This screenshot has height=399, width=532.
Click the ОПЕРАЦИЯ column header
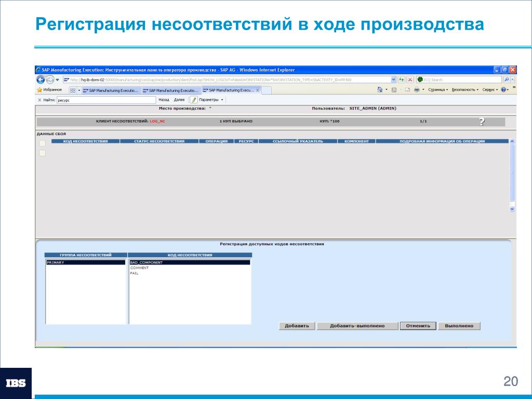[x=217, y=141]
